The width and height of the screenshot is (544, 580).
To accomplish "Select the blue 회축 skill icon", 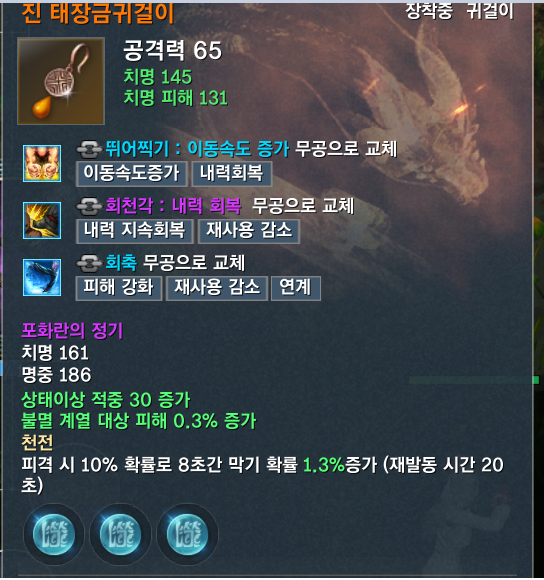I will (42, 277).
